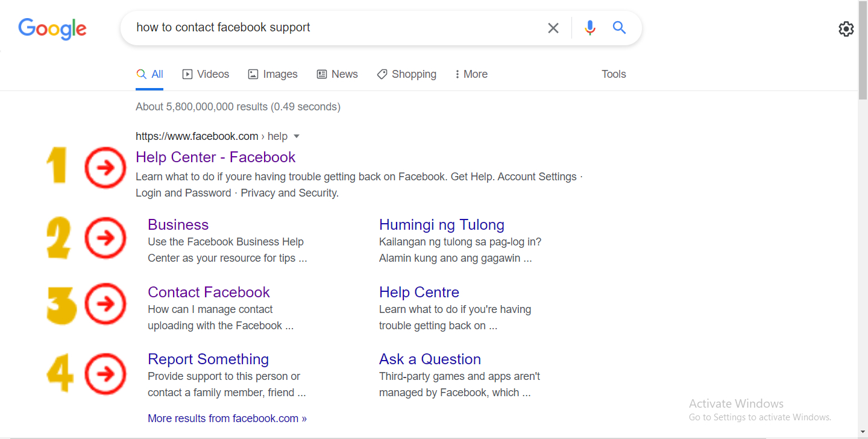Open the Humingi ng Tulong sitelink
Viewport: 868px width, 439px height.
point(442,225)
